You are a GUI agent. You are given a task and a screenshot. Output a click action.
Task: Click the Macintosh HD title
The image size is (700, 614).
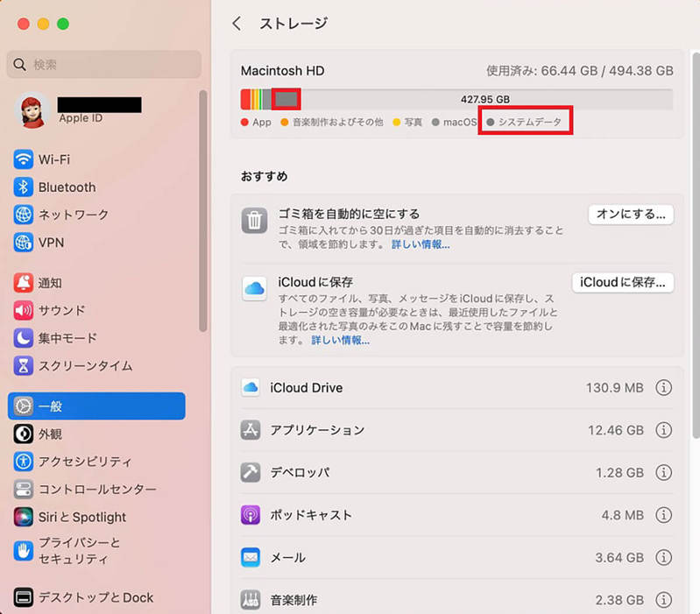coord(283,70)
